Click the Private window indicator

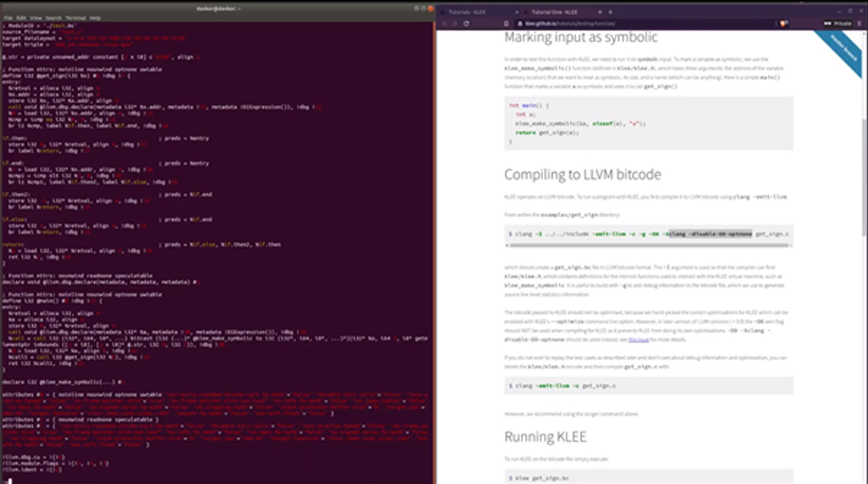point(837,24)
